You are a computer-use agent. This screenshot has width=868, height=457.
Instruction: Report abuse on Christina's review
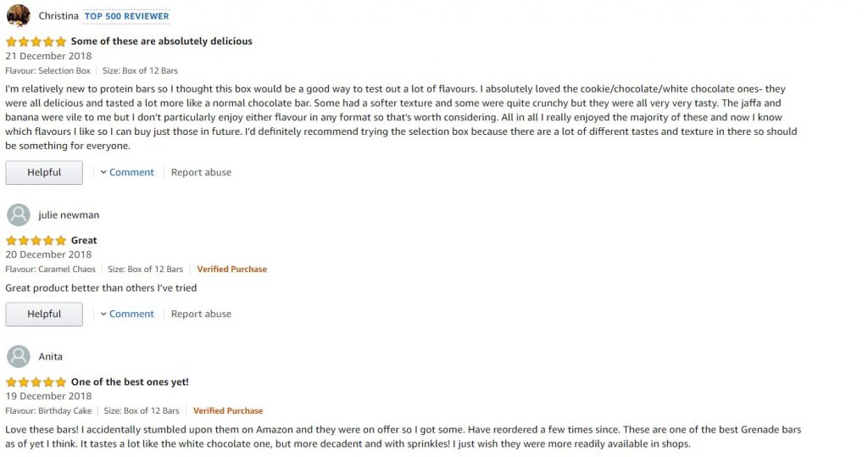coord(201,172)
